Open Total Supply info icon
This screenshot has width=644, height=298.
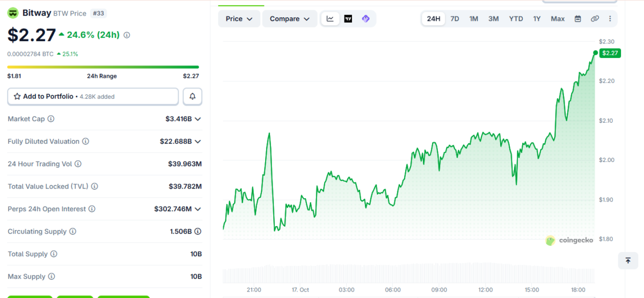pos(54,254)
